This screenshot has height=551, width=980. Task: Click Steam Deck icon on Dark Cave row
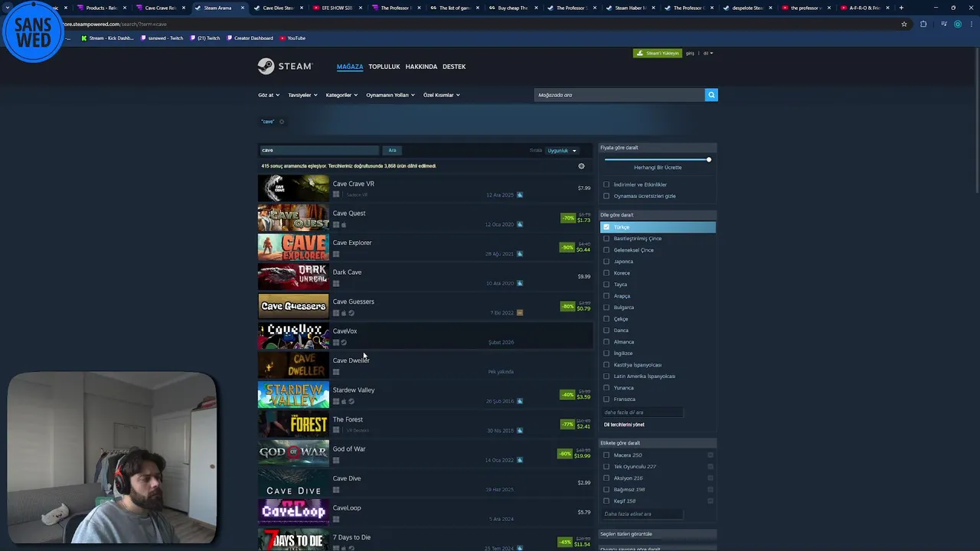point(520,283)
